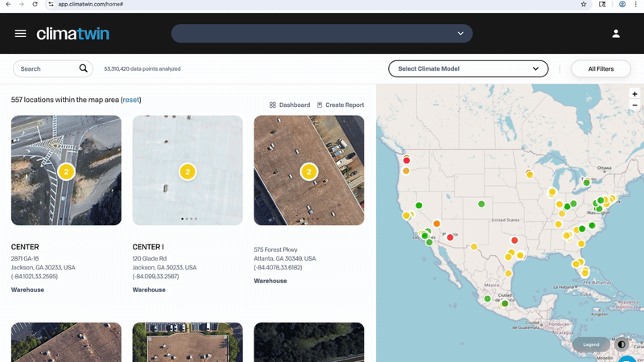Bookmark this page with the star
Viewport: 644px width, 362px height.
point(583,4)
